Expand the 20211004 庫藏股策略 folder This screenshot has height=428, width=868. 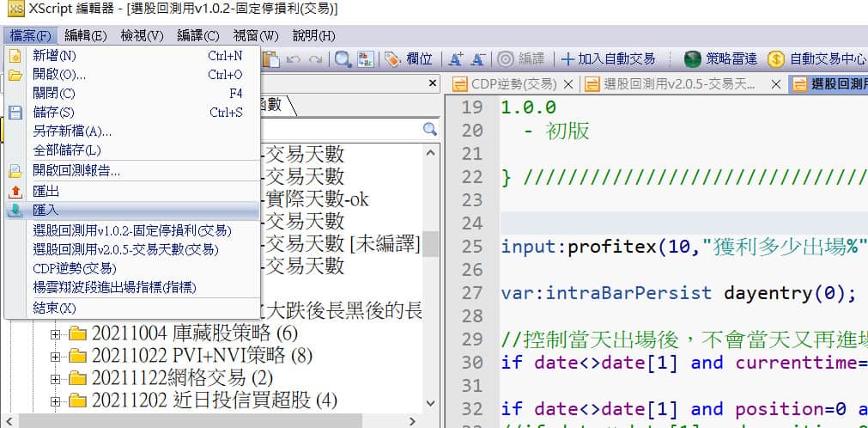tap(57, 333)
